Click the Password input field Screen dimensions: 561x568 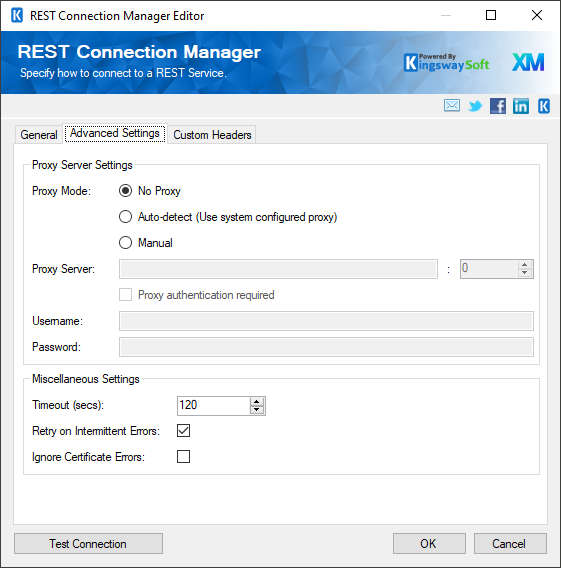[x=326, y=347]
